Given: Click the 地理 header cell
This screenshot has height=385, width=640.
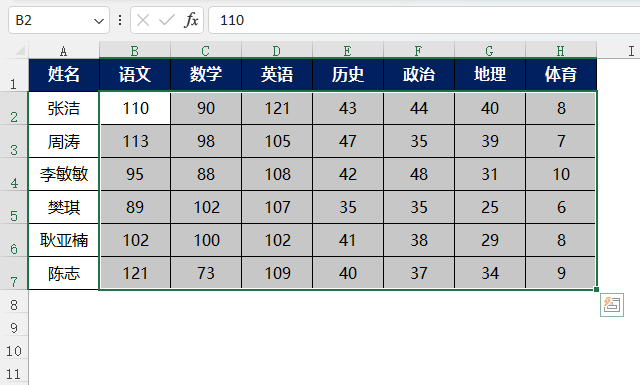Looking at the screenshot, I should (x=490, y=75).
